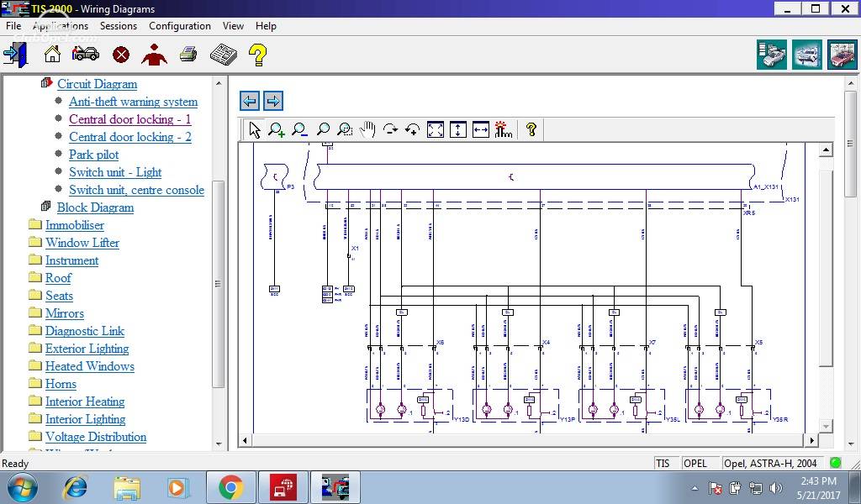Click the Voltage Distribution folder icon

35,436
